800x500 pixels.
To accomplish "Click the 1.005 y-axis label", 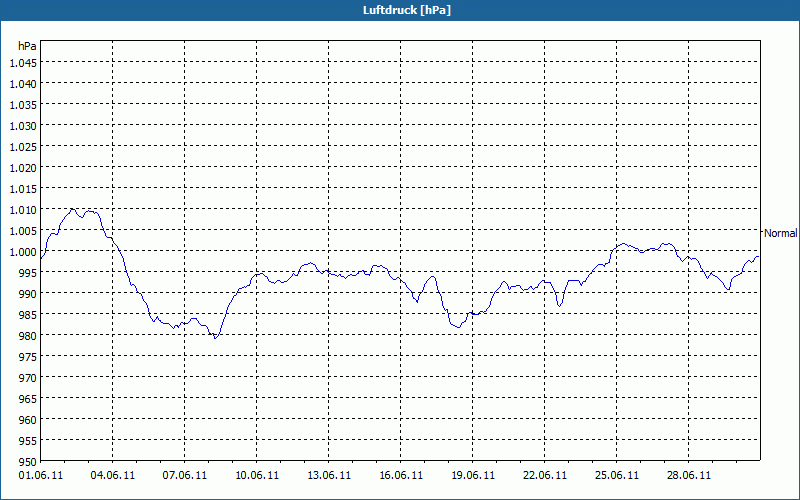I will [23, 231].
